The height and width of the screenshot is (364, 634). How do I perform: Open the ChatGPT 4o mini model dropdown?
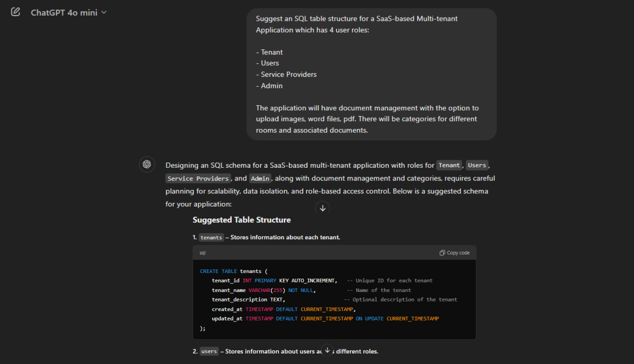[69, 13]
